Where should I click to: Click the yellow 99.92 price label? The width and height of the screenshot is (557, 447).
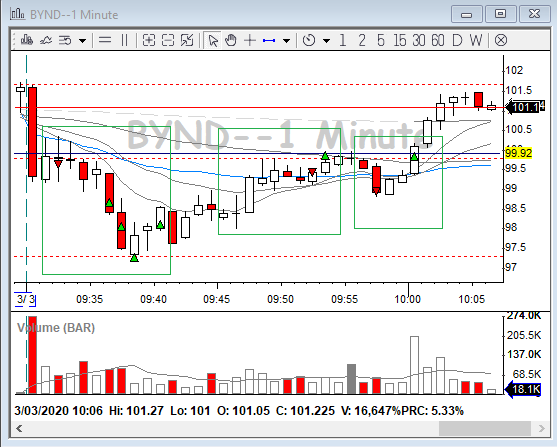coord(519,154)
